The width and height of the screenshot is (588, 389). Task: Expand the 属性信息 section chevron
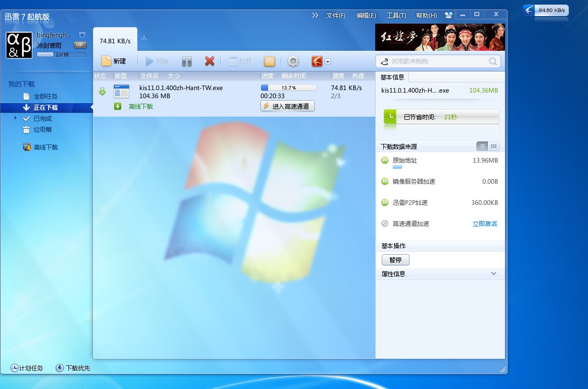point(493,273)
